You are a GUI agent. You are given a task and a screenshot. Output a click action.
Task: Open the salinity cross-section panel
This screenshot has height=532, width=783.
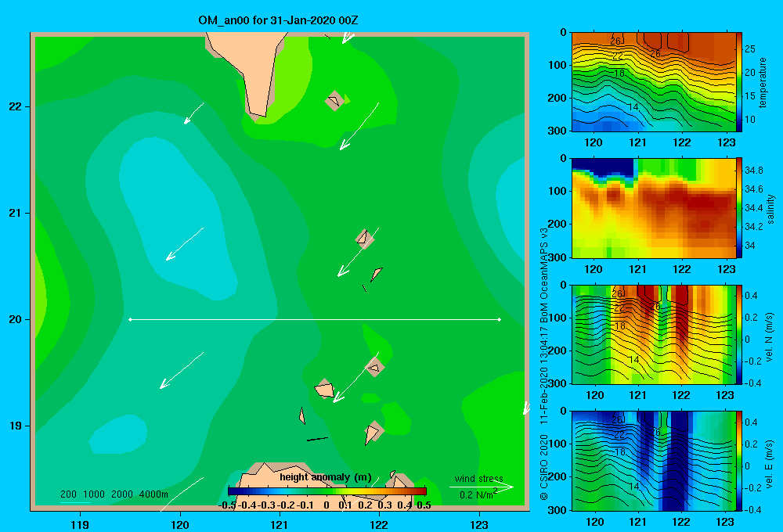click(654, 208)
